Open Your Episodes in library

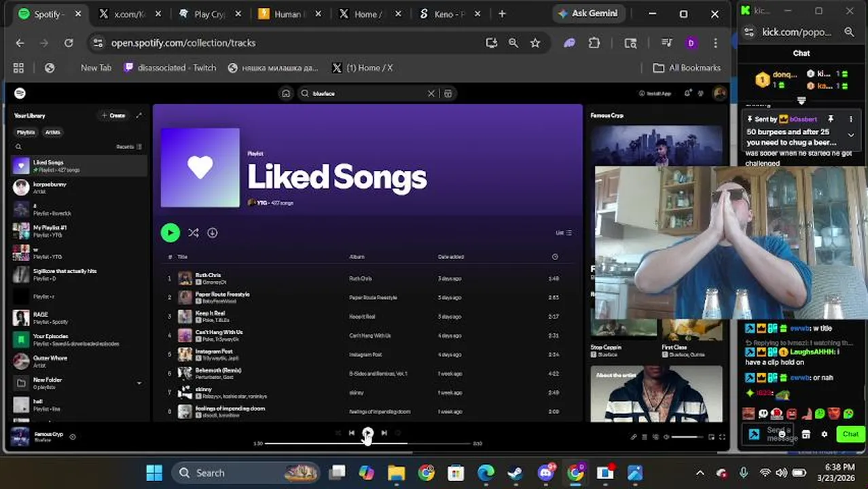[x=79, y=340]
